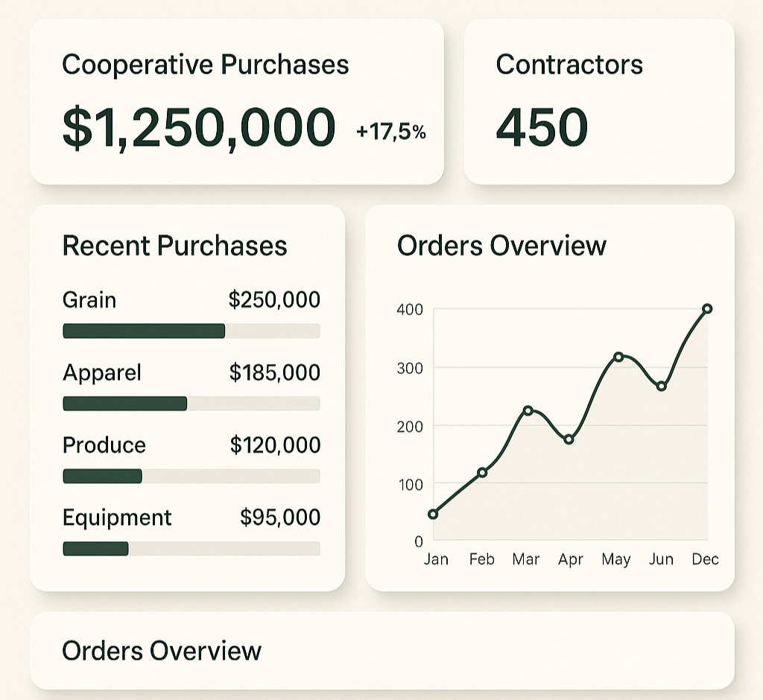This screenshot has width=763, height=700.
Task: Select the December data point
Action: 707,308
